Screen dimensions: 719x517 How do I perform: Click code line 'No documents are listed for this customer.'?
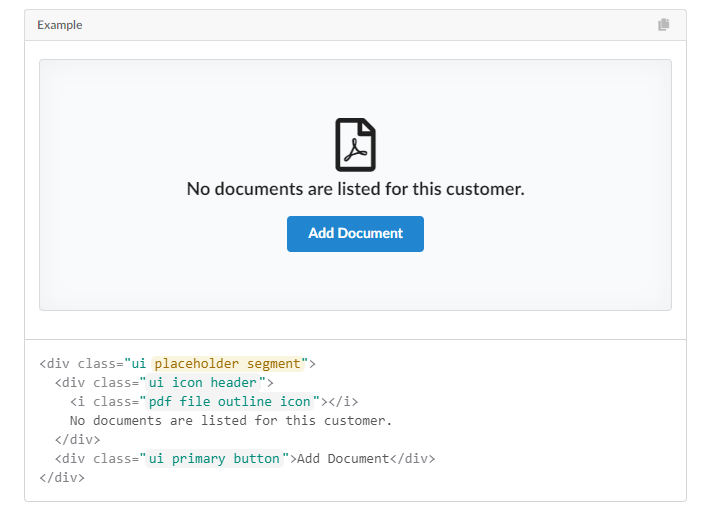point(231,421)
